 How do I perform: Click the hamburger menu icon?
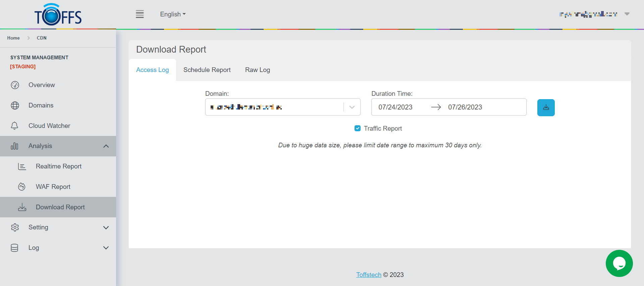140,14
